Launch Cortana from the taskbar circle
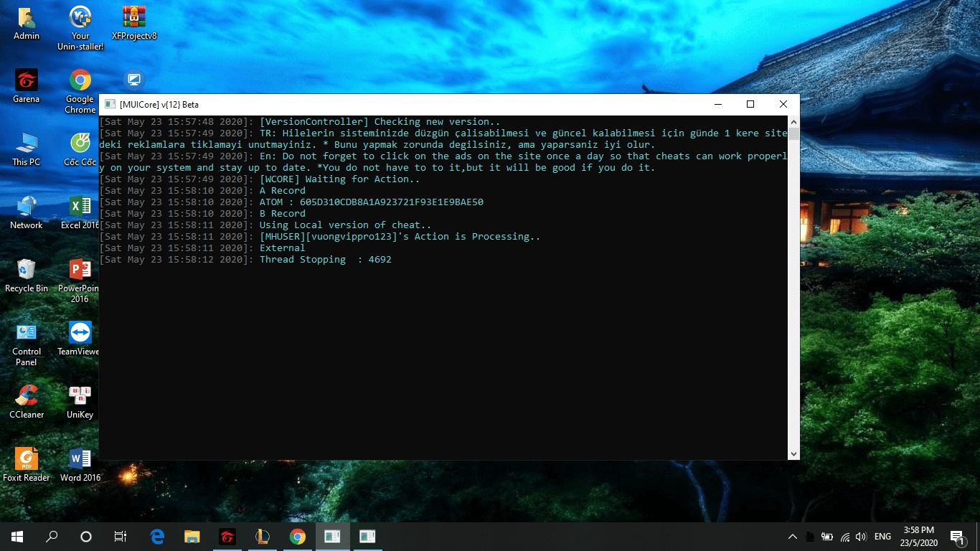Viewport: 980px width, 551px height. 86,537
